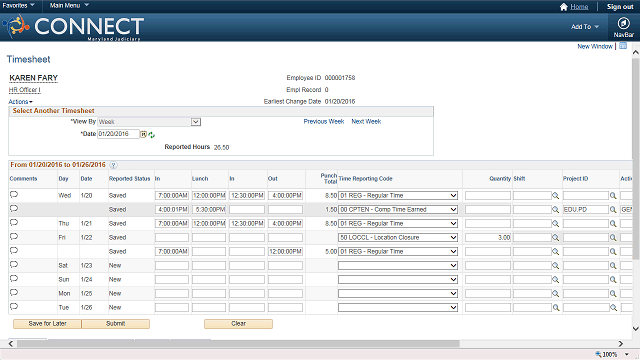Viewport: 640px width, 360px height.
Task: Open comment bubble for Comp Time Earned row
Action: point(14,209)
